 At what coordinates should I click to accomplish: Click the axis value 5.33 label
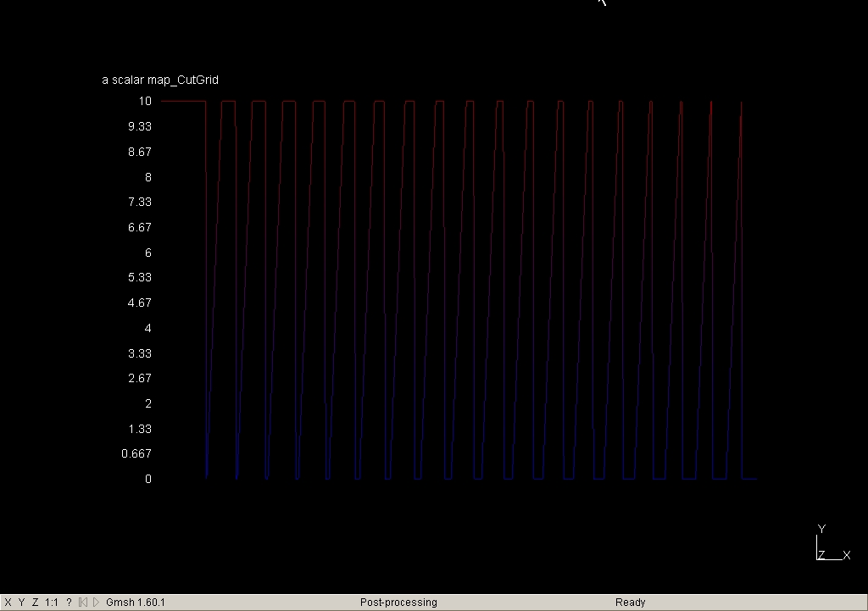(x=140, y=277)
